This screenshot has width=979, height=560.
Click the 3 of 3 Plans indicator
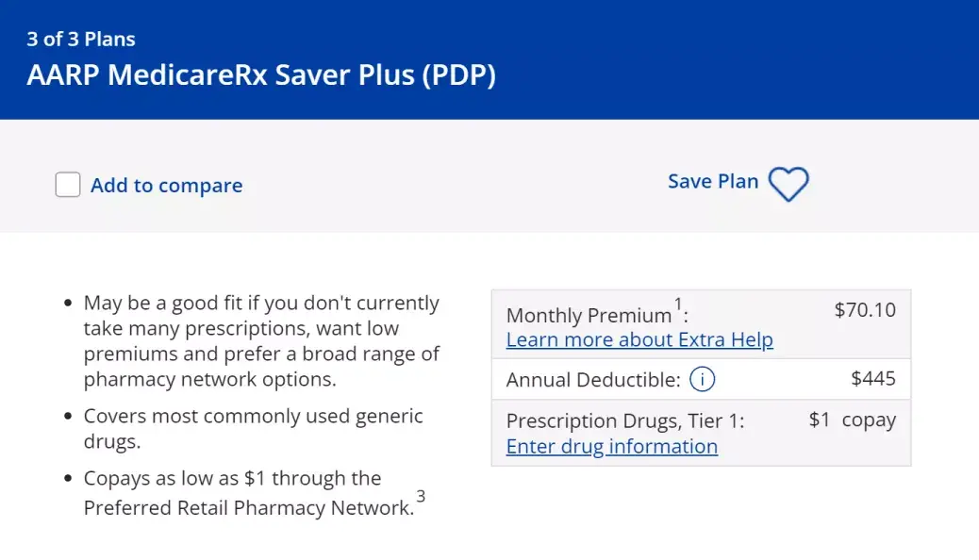click(81, 40)
